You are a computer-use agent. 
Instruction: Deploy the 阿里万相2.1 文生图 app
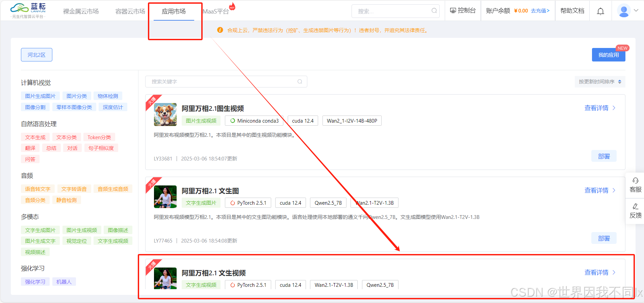pos(604,238)
